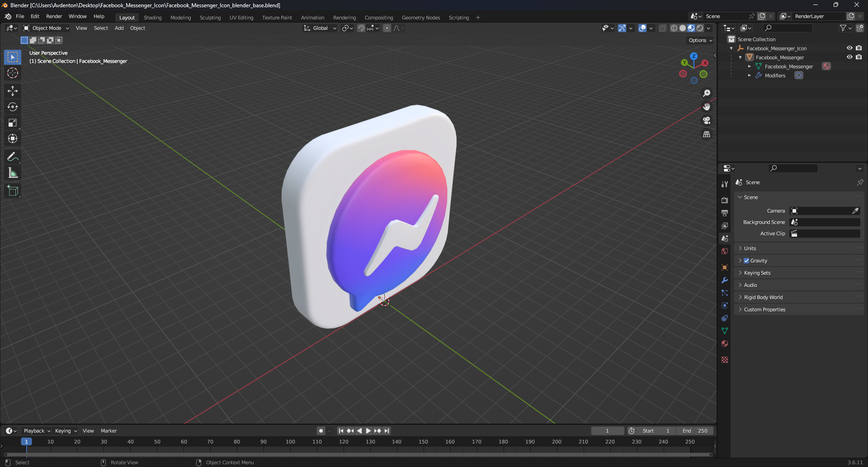Click the hand pan view icon
Image resolution: width=868 pixels, height=467 pixels.
(707, 107)
